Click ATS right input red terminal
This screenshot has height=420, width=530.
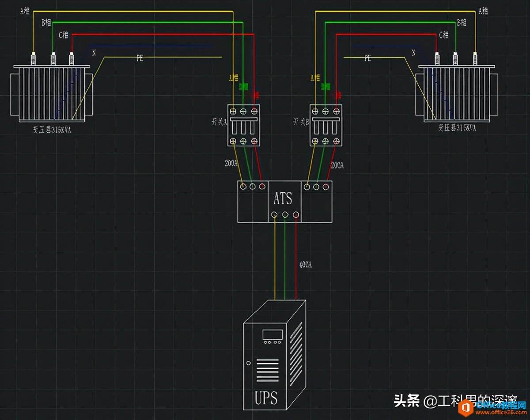[326, 187]
